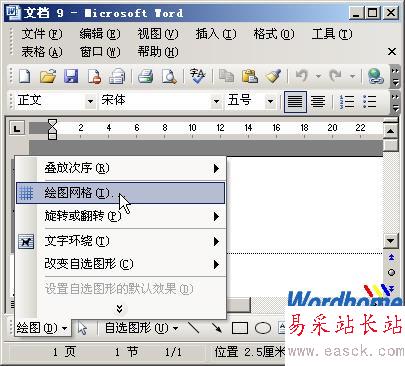
Task: Click the select browse object circle
Action: pyautogui.click(x=391, y=273)
